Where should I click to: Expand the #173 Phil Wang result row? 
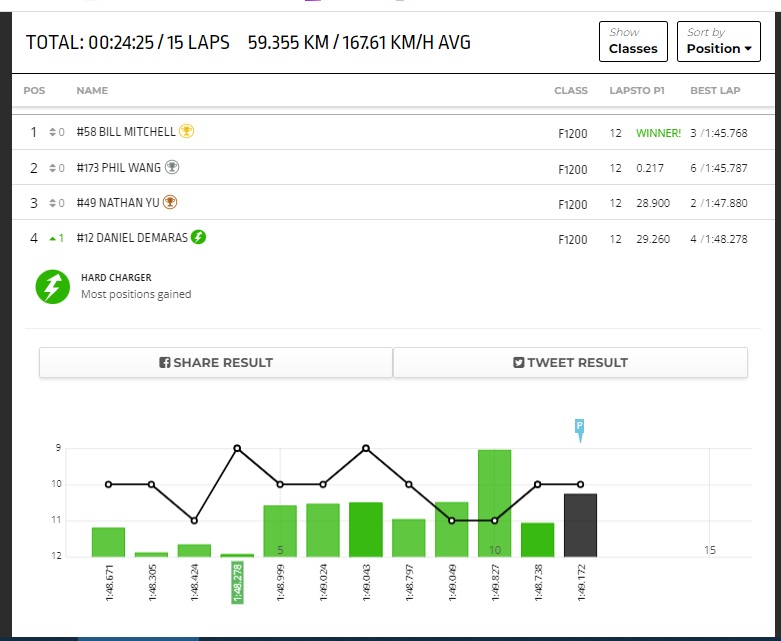coord(393,167)
